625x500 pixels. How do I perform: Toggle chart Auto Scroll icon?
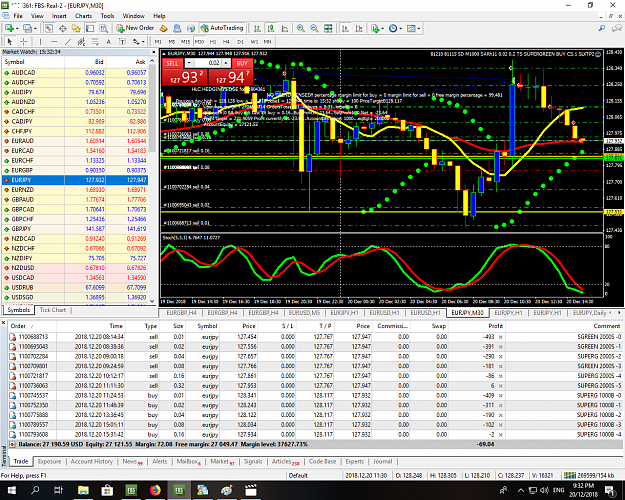(345, 28)
